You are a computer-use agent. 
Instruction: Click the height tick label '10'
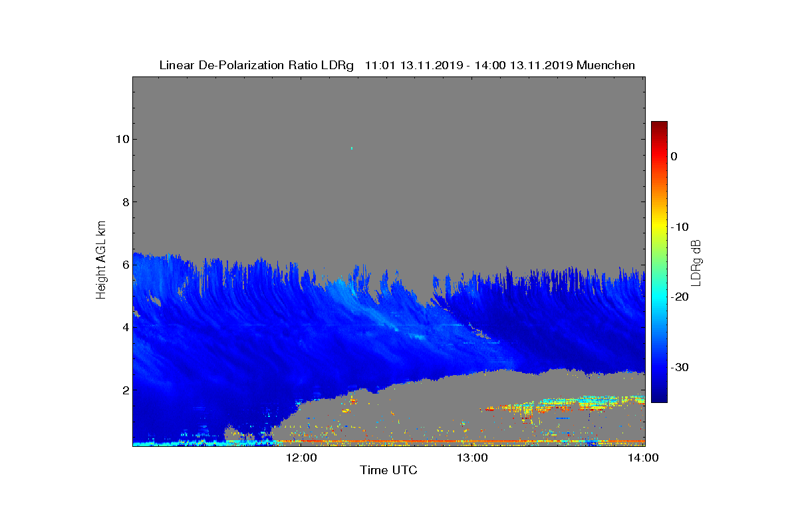tap(122, 139)
